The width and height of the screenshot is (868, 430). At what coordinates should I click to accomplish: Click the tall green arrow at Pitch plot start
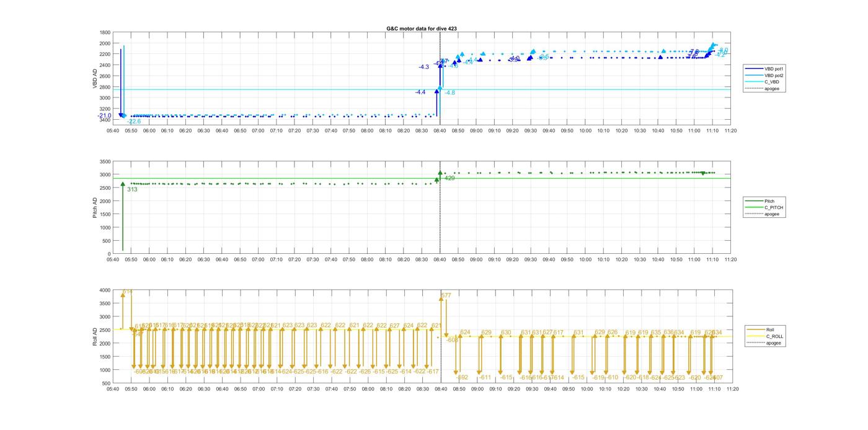[x=123, y=217]
